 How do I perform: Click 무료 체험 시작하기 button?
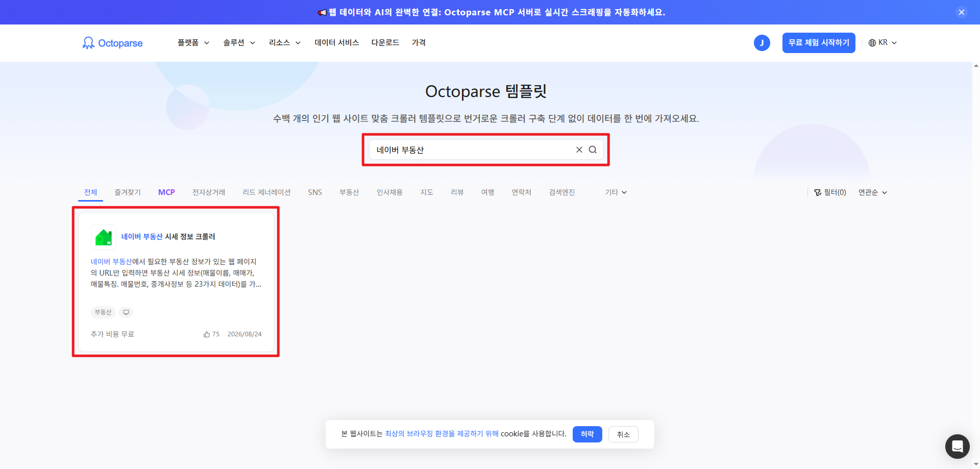(819, 43)
